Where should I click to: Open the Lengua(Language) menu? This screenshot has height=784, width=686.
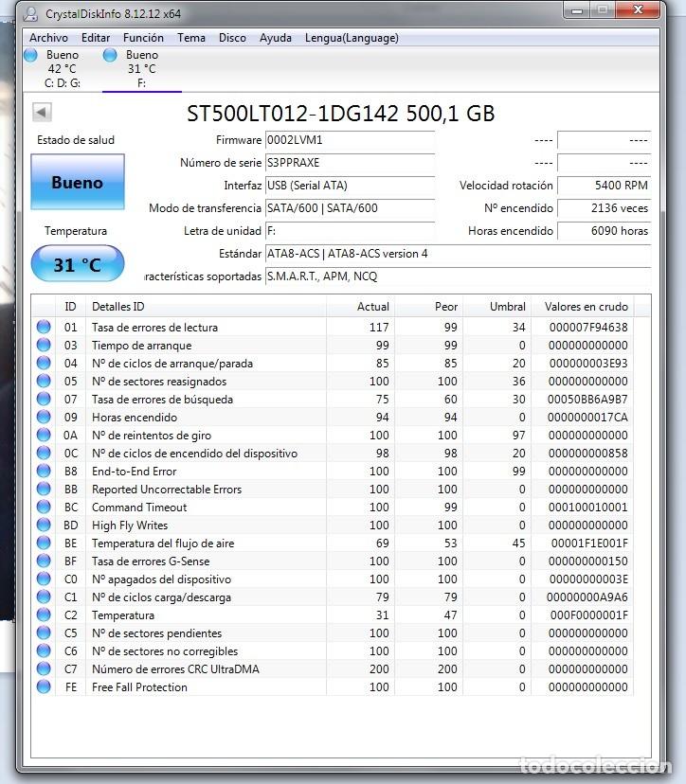click(x=352, y=38)
